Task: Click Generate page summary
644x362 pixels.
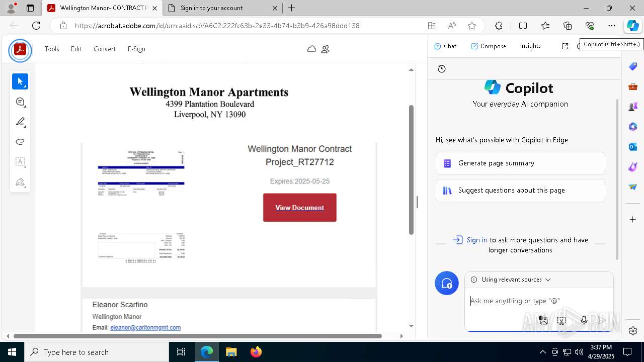Action: pyautogui.click(x=520, y=163)
